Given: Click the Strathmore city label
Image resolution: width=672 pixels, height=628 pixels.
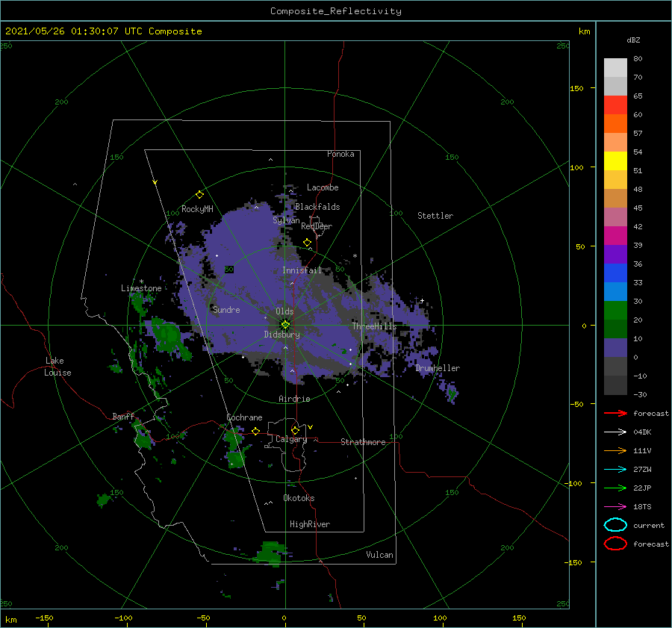Looking at the screenshot, I should (363, 442).
